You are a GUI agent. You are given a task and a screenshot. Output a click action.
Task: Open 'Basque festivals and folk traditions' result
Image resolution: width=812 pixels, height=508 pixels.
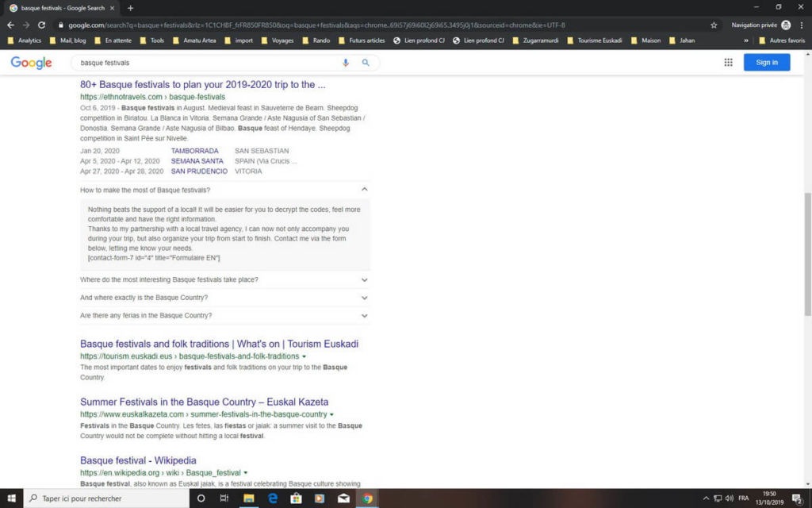[x=219, y=344]
